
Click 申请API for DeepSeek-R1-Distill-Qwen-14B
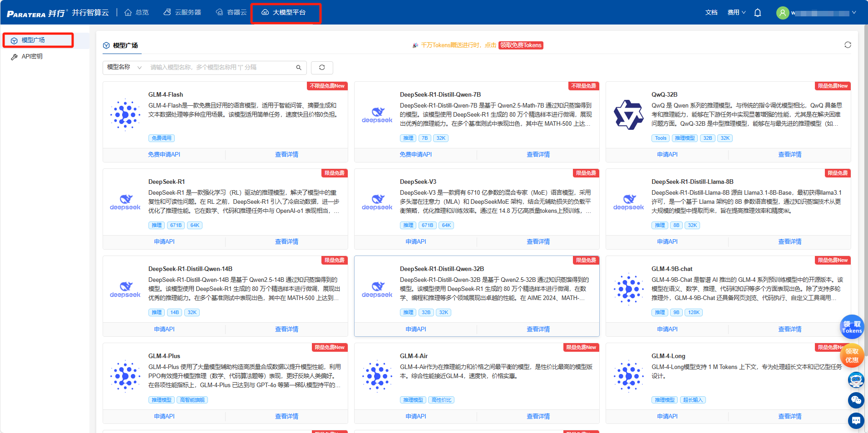(x=164, y=329)
